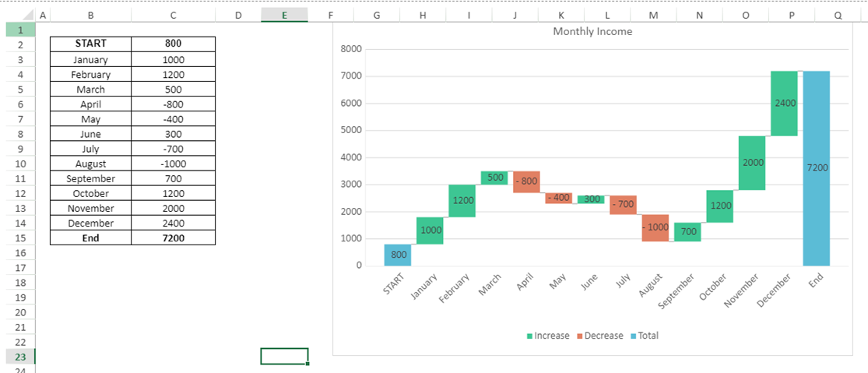The image size is (868, 373).
Task: Click the 8000 vertical axis label
Action: coord(350,49)
